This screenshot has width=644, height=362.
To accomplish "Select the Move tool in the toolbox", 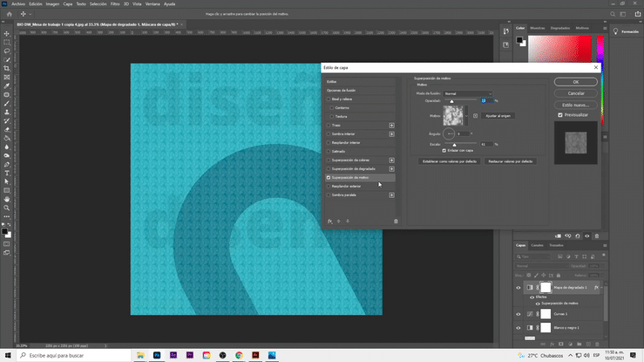I will 7,34.
